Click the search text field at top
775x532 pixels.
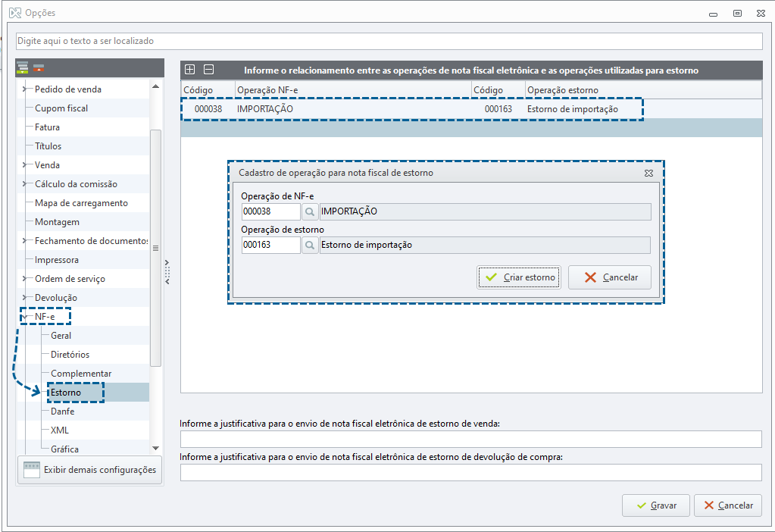click(x=389, y=41)
